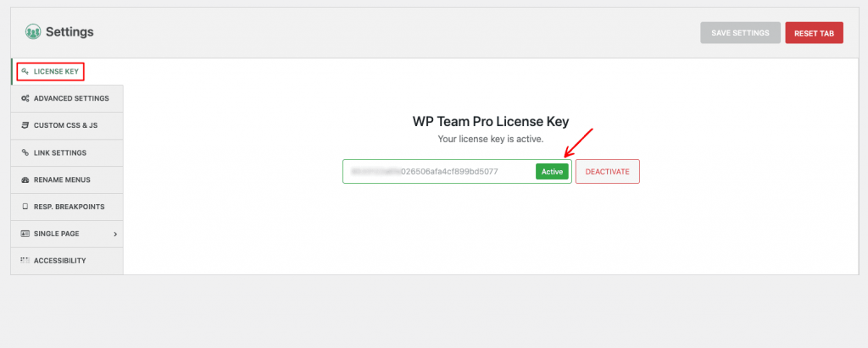Deactivate the license key

coord(607,172)
